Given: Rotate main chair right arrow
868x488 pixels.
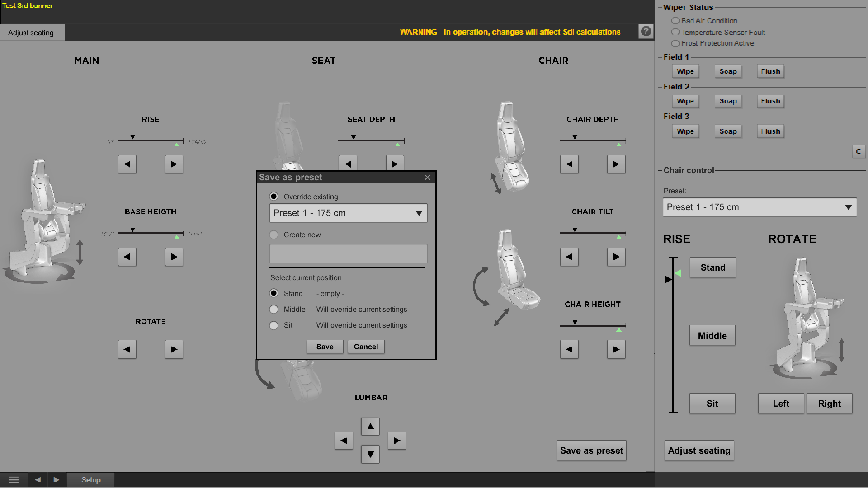Looking at the screenshot, I should point(174,349).
